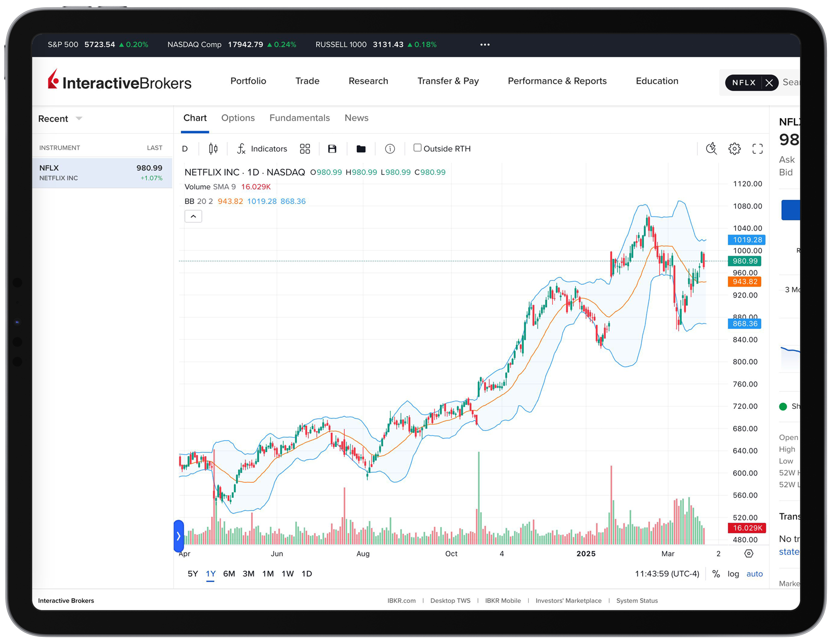This screenshot has width=832, height=644.
Task: Sort watchlist by LAST column header
Action: 154,148
